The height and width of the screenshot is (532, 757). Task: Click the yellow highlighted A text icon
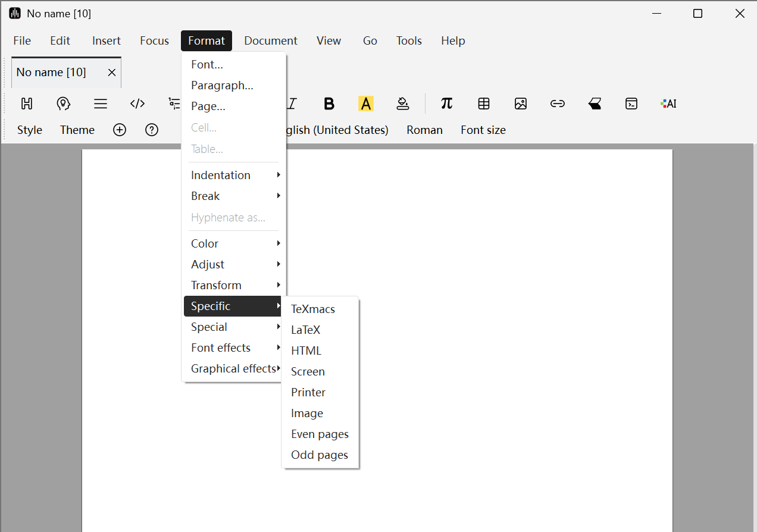(365, 104)
